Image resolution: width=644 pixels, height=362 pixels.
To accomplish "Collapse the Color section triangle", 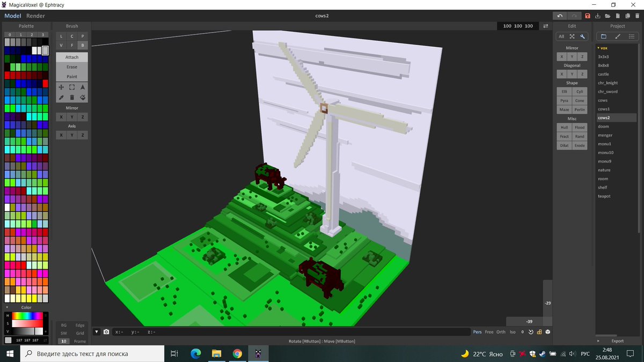I will 7,307.
